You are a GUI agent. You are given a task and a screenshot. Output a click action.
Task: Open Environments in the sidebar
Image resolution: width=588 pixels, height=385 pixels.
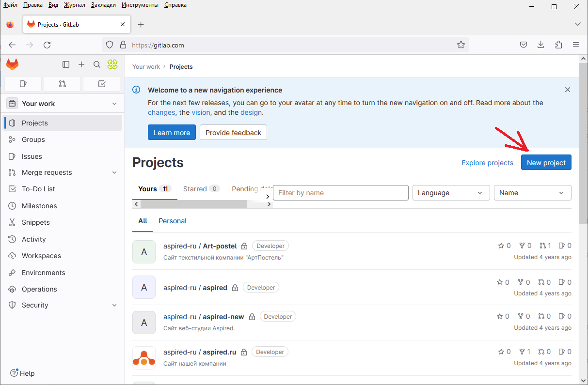pos(63,273)
